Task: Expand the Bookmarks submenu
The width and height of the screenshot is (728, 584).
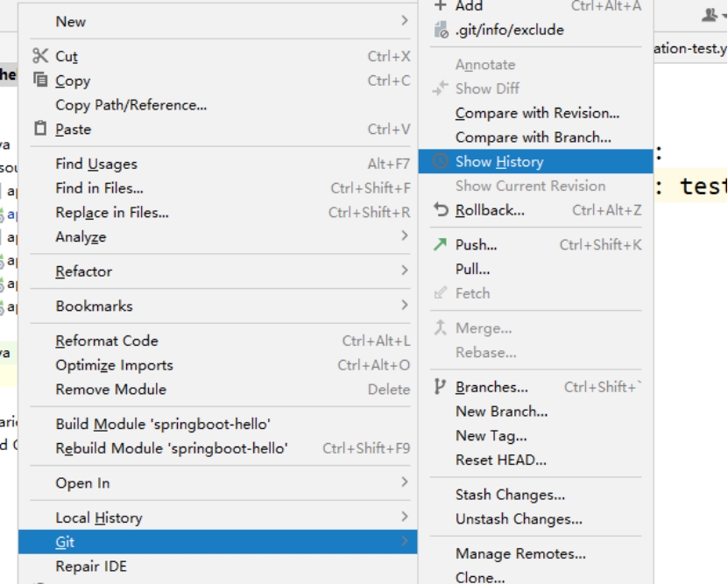Action: click(405, 306)
